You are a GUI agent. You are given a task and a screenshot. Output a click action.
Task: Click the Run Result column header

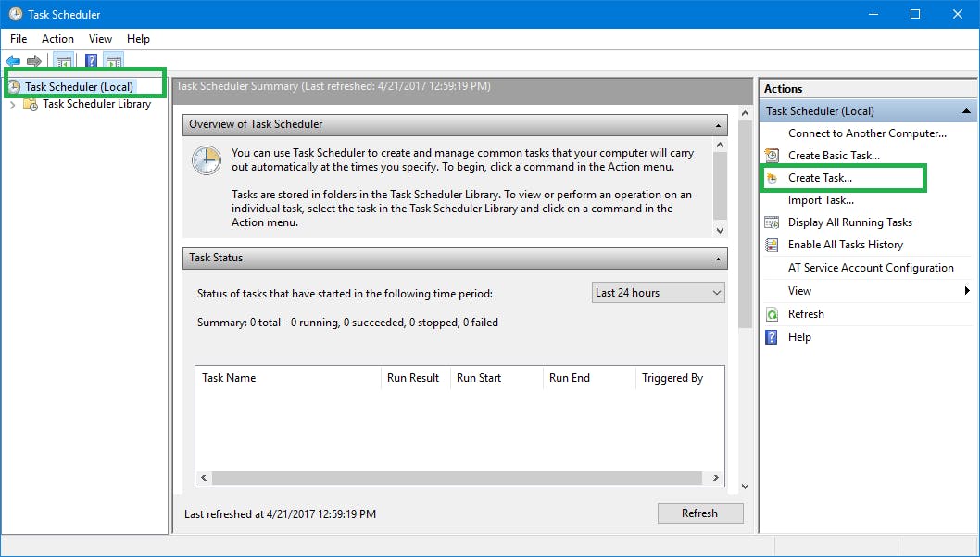pos(416,378)
